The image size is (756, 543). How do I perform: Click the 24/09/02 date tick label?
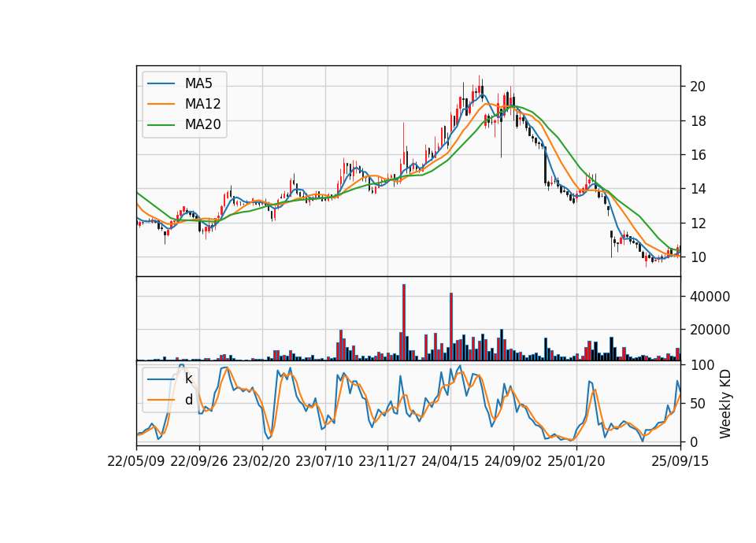coord(513,462)
